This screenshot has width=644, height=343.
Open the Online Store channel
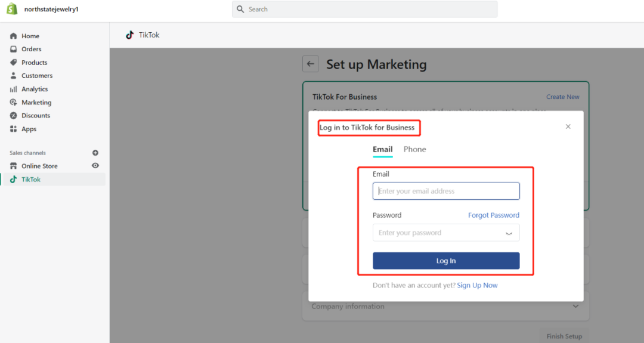coord(39,166)
